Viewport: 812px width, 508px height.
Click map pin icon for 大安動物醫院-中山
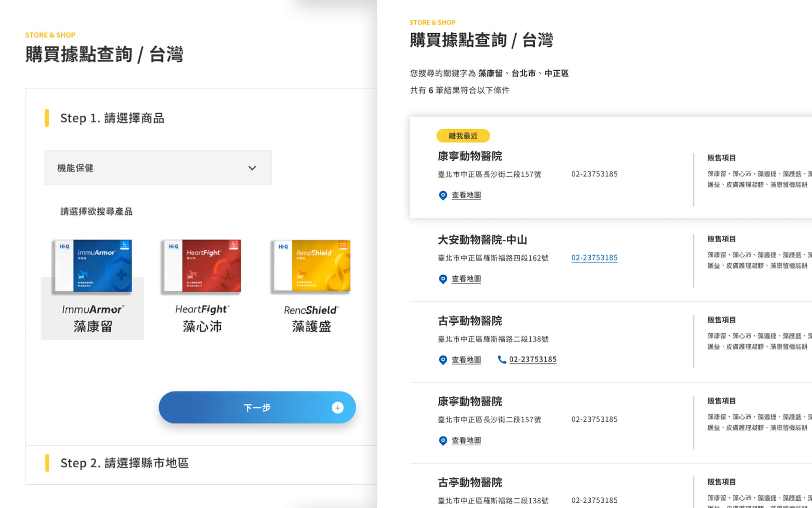point(443,279)
